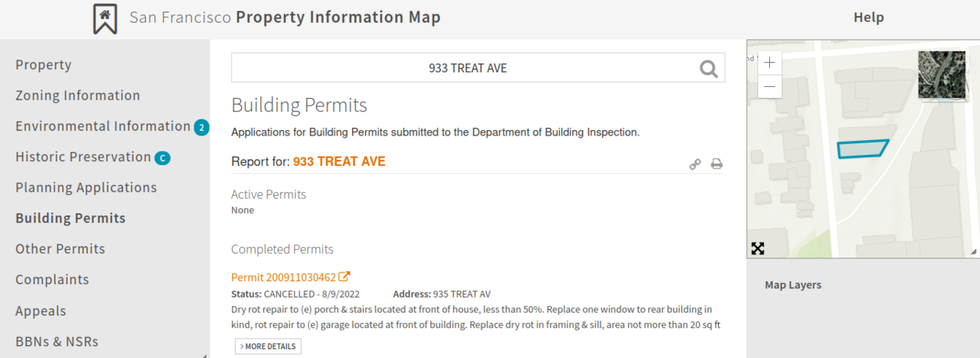Open the Help page
The width and height of the screenshot is (980, 358).
coord(869,17)
